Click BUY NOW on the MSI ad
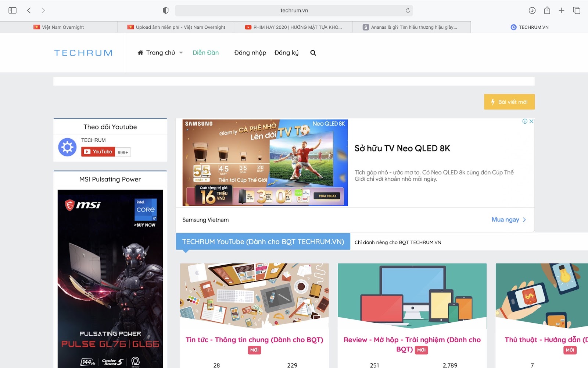This screenshot has height=368, width=588. (145, 225)
